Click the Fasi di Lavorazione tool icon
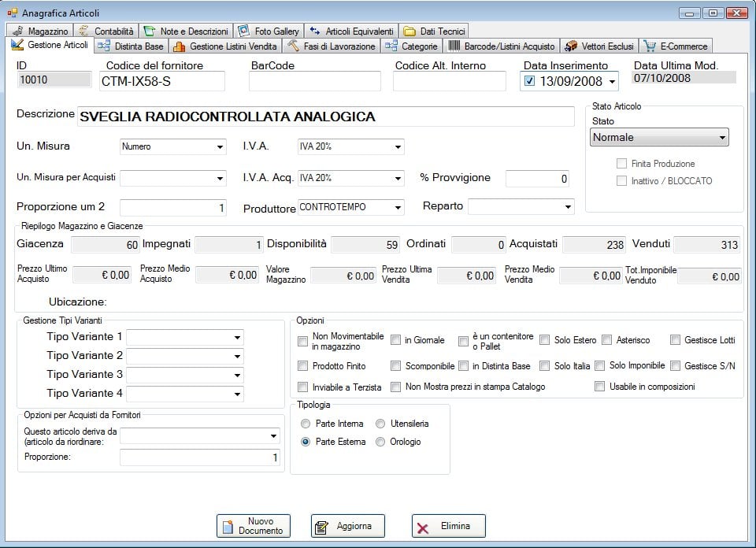This screenshot has width=756, height=548. coord(293,46)
